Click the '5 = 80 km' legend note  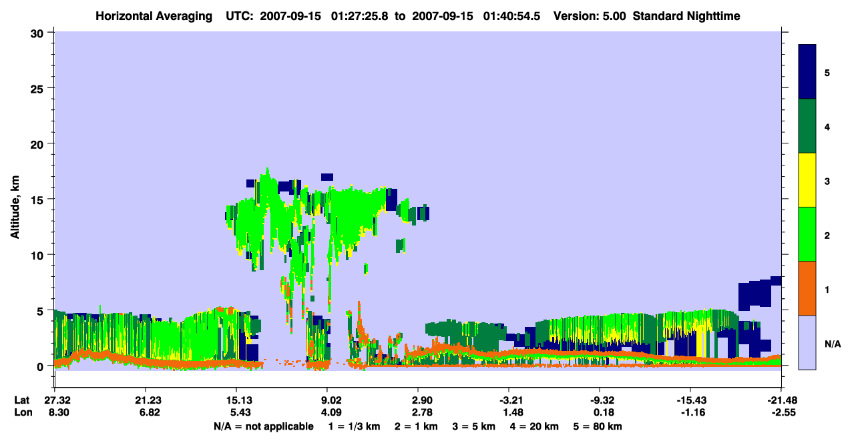click(x=598, y=426)
